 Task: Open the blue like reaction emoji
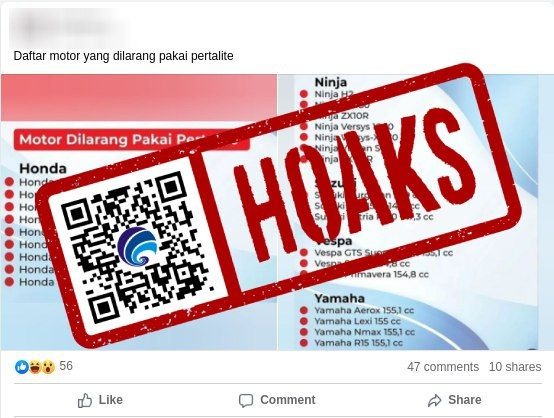(x=22, y=367)
